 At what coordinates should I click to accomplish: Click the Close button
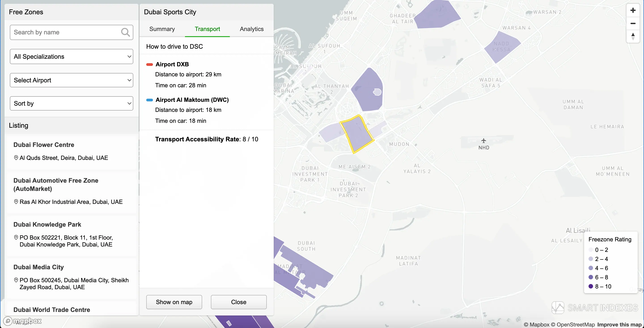239,302
